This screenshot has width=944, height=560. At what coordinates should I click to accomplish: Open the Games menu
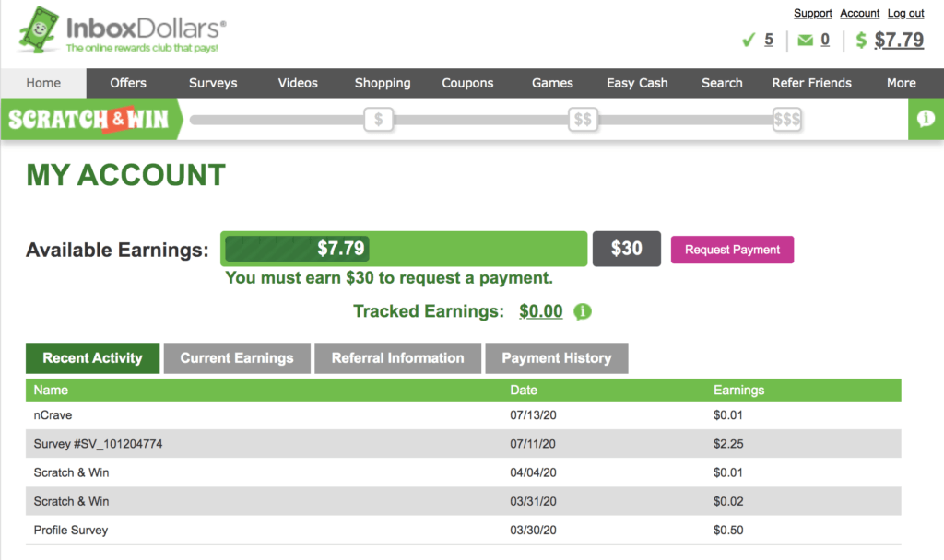click(553, 83)
